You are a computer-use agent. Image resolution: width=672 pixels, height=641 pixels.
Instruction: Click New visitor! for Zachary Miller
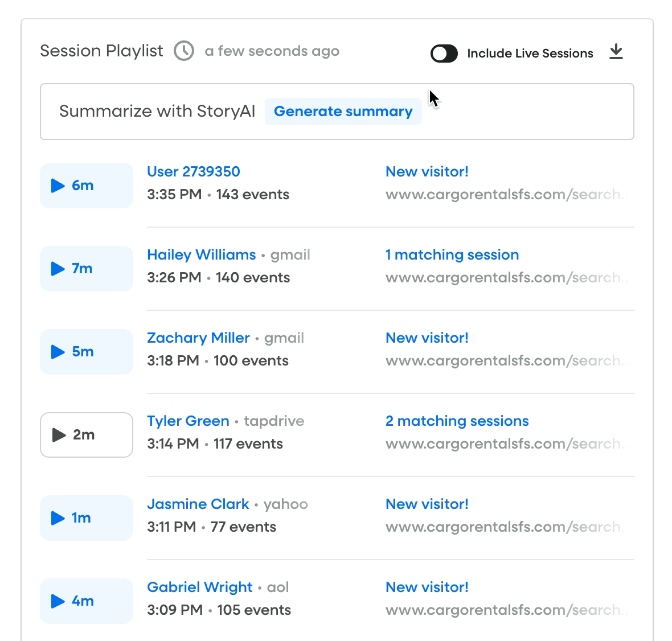click(427, 338)
